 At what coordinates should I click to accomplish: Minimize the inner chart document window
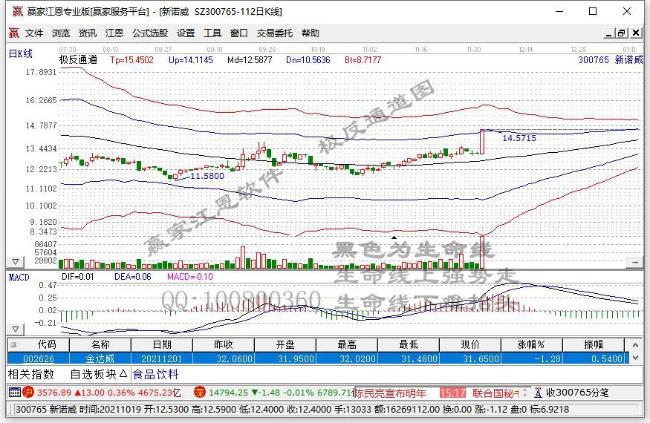click(x=609, y=33)
